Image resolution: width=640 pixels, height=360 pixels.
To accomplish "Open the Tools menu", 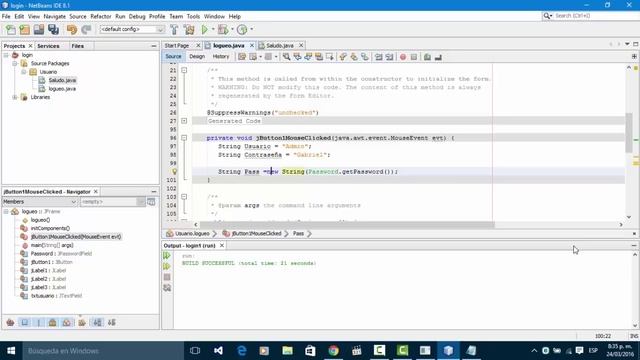I will pos(193,16).
